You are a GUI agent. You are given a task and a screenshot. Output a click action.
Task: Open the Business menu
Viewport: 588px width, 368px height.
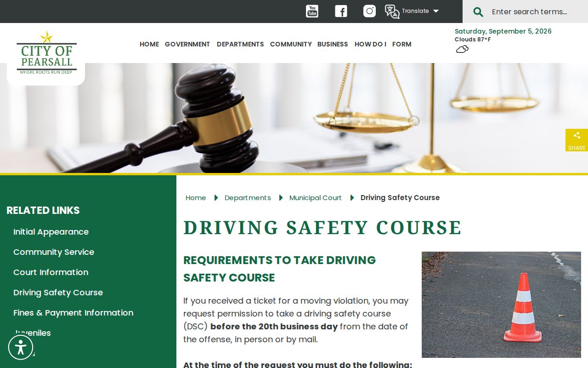[x=333, y=44]
